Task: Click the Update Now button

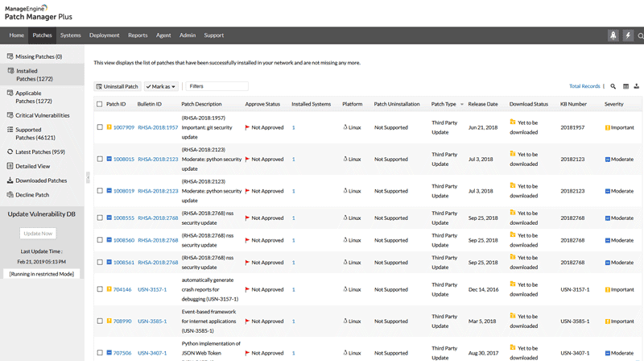Action: tap(38, 233)
